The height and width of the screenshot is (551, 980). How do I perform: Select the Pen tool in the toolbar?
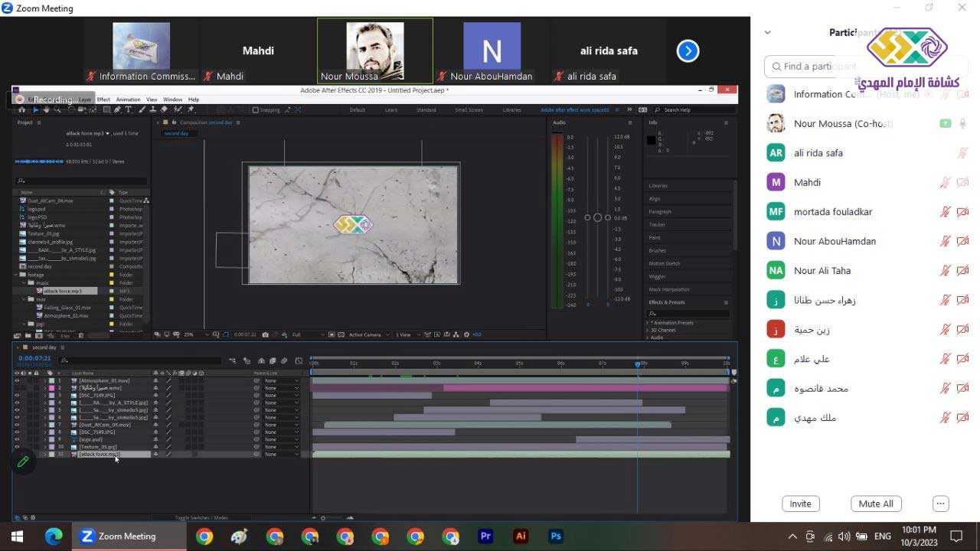pos(117,110)
